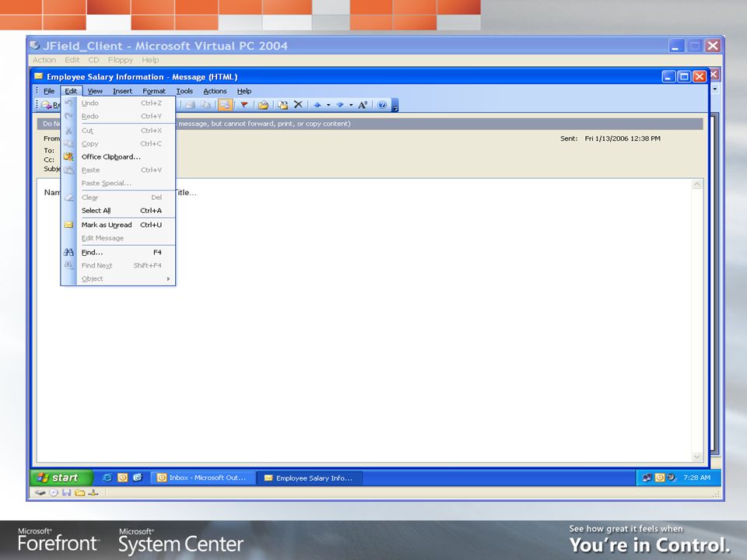Open the Virtual PC Floppy menu
747x560 pixels.
pos(120,60)
